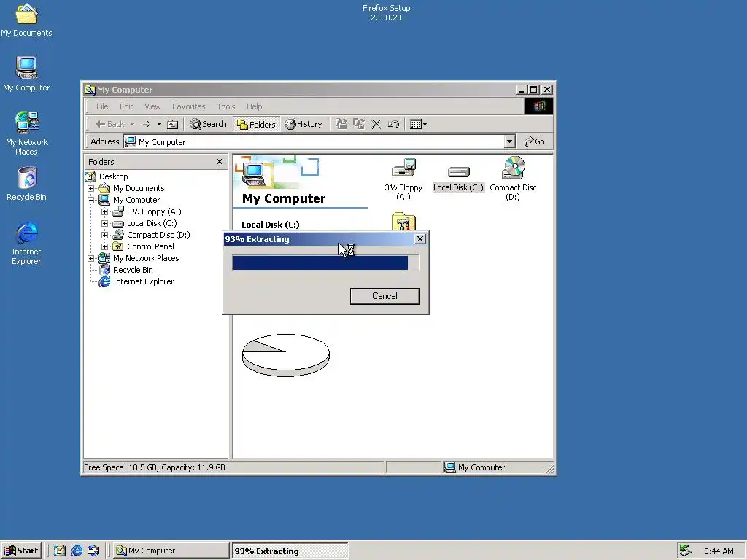Open the File menu

[102, 106]
